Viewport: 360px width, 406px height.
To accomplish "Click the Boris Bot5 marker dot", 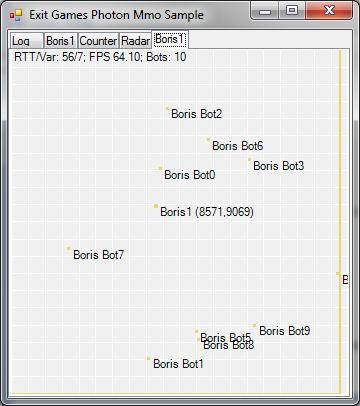I will [x=196, y=331].
